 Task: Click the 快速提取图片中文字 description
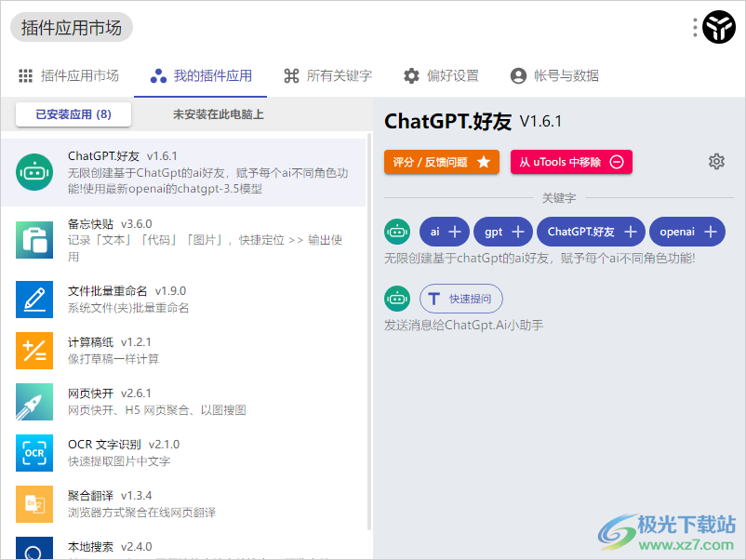119,461
